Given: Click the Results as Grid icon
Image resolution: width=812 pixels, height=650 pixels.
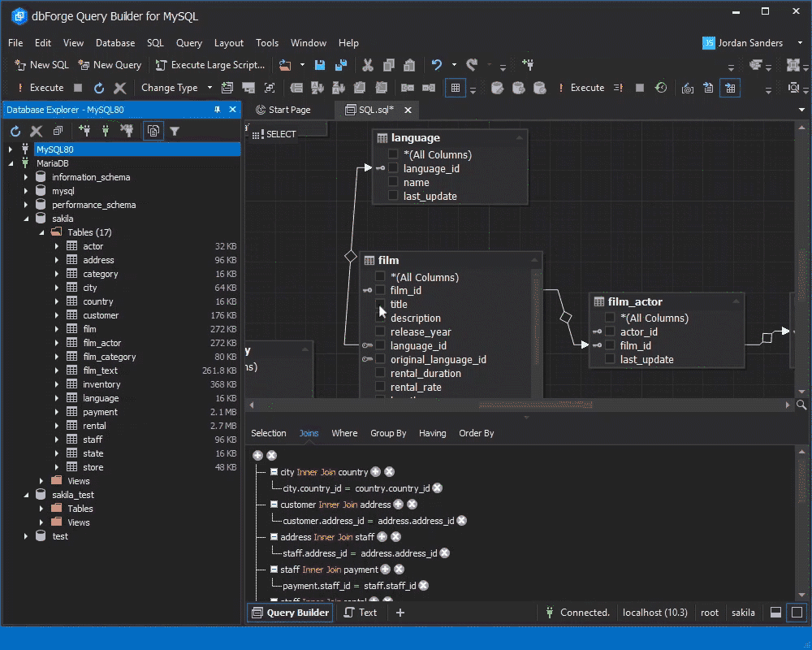Looking at the screenshot, I should pyautogui.click(x=730, y=88).
